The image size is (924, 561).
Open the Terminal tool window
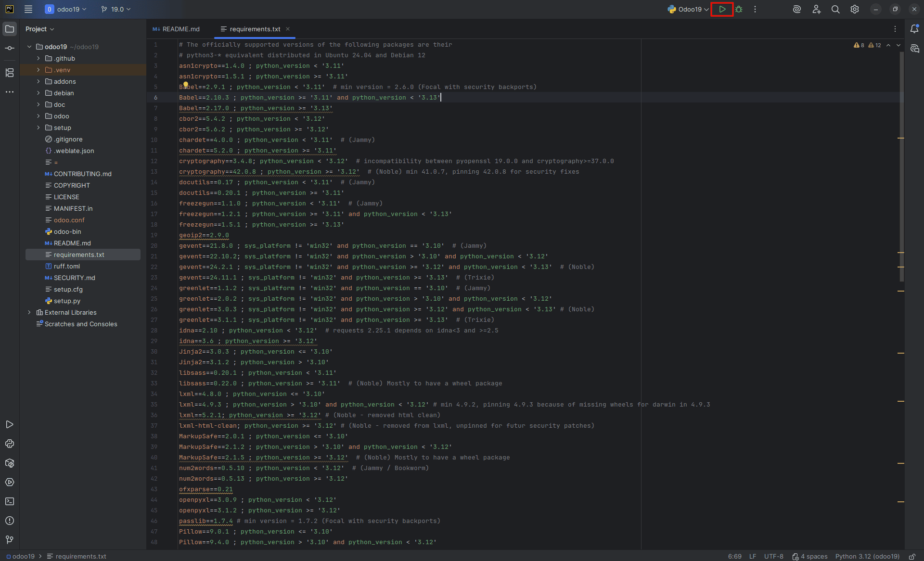[x=10, y=501]
